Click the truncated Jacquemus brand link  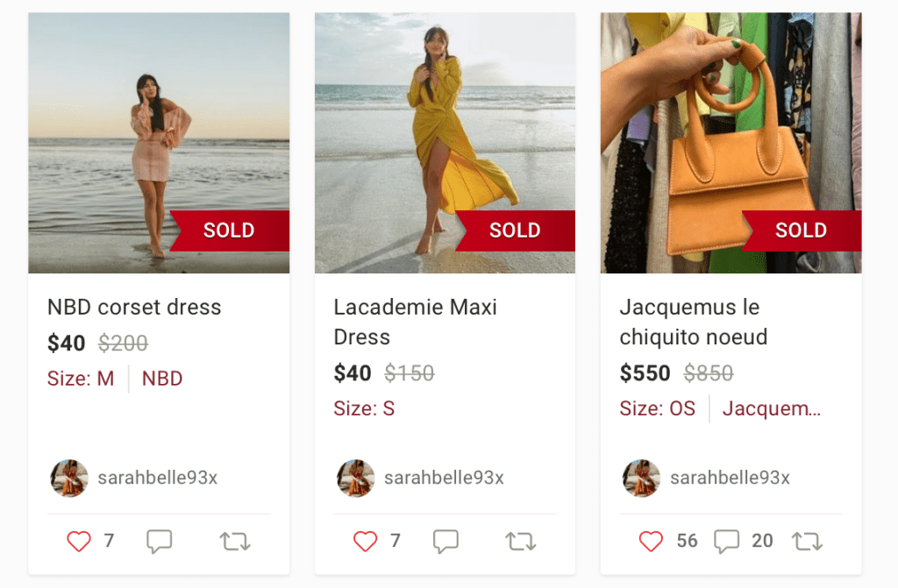772,409
